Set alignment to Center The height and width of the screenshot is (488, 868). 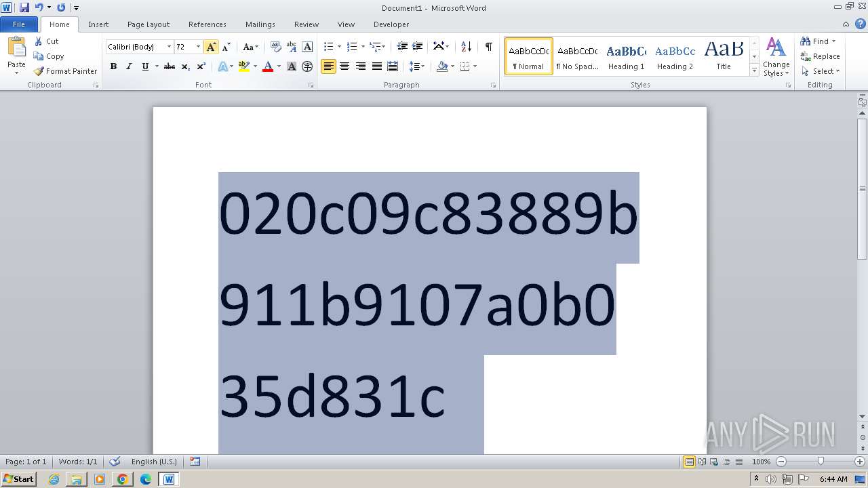click(344, 66)
